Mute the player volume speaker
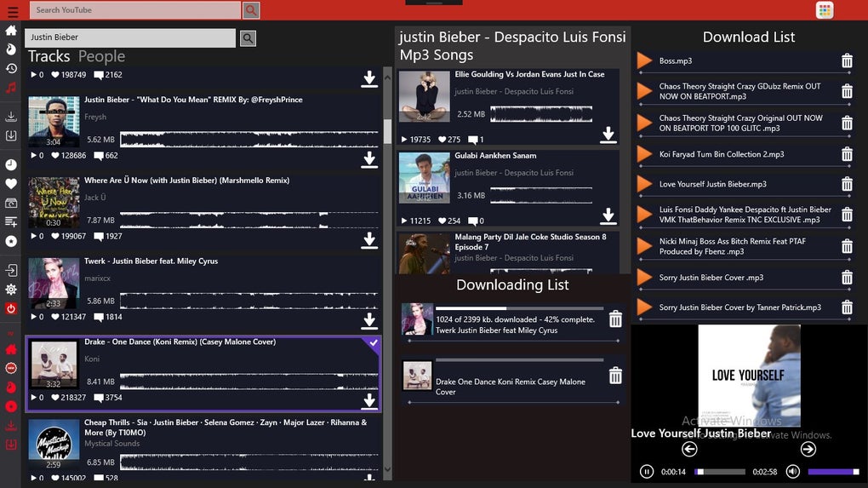 (x=793, y=471)
